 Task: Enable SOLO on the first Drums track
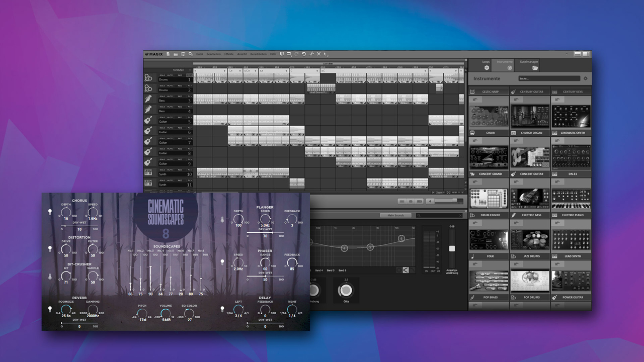[x=163, y=75]
